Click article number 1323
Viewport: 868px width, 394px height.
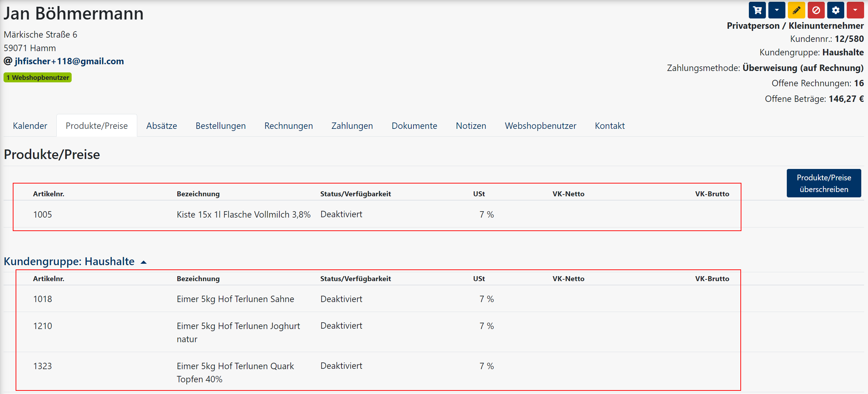pos(43,366)
